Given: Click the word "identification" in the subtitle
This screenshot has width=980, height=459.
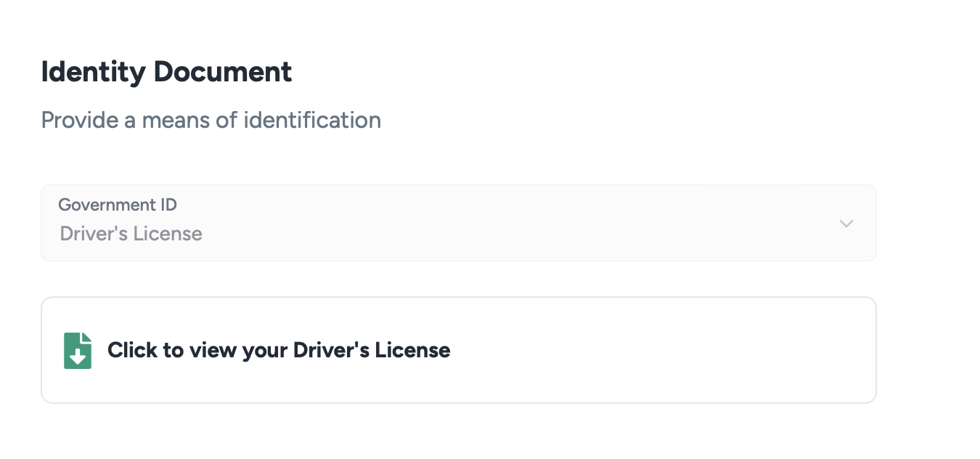Looking at the screenshot, I should [x=312, y=120].
